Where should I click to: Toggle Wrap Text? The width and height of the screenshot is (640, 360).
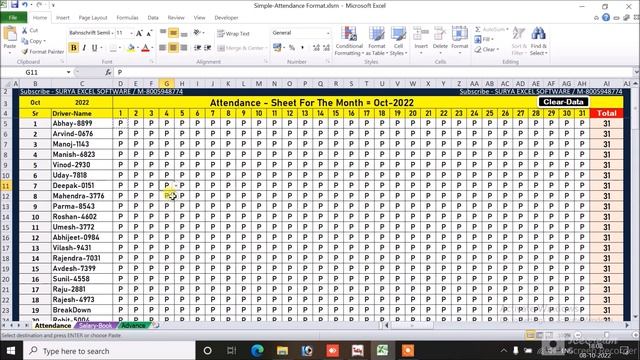coord(234,33)
